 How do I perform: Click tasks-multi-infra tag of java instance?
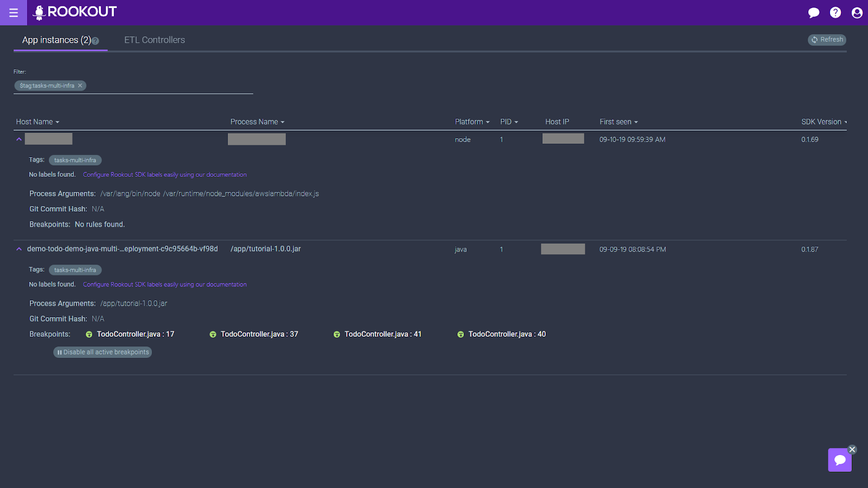pyautogui.click(x=75, y=270)
